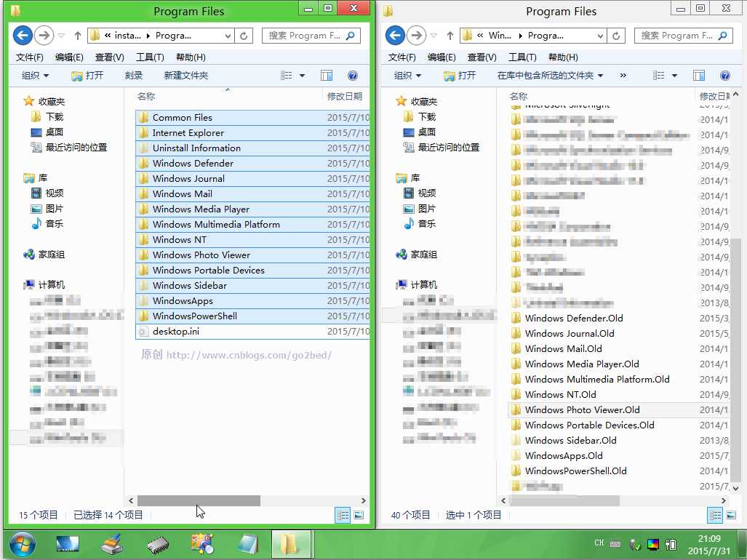Go forward in left Program Files window

[44, 35]
